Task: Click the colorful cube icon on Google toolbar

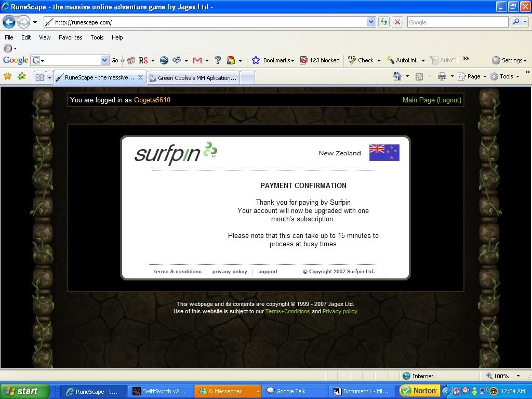Action: click(x=231, y=60)
